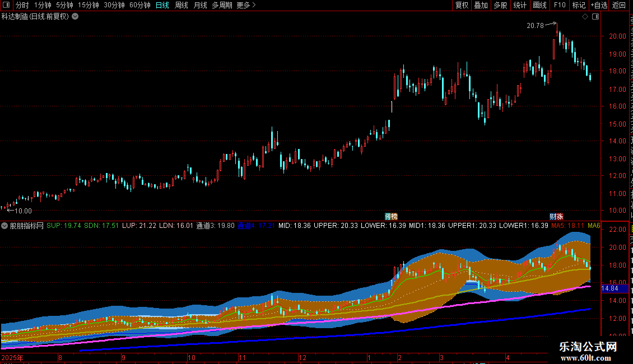Click the SDN: 17.51 indicator value
Screen dimensions: 633x364
(101, 226)
